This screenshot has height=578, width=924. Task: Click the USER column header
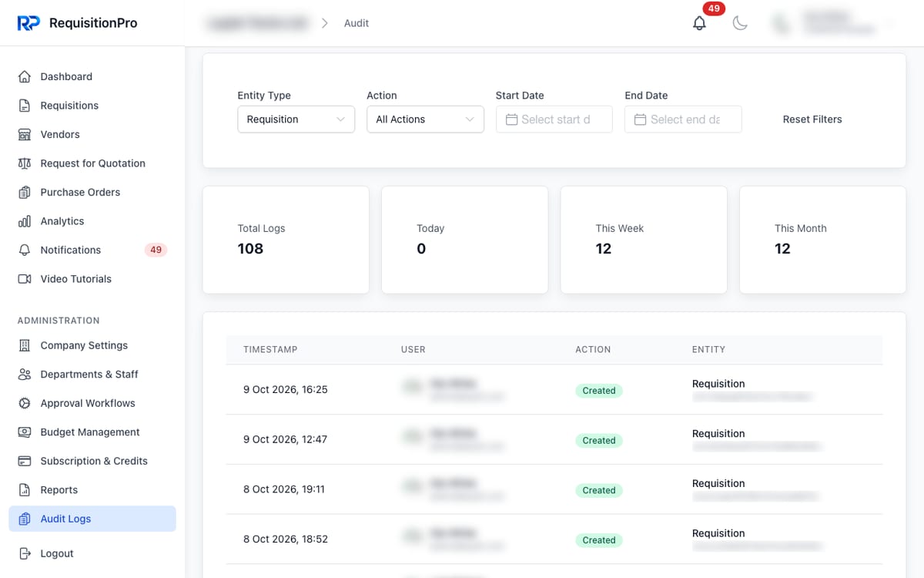[x=413, y=349]
